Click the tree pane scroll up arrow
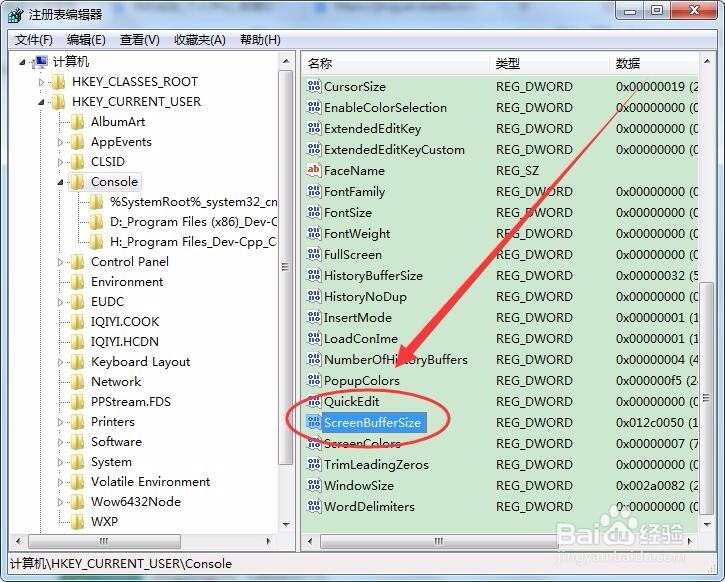 click(286, 61)
